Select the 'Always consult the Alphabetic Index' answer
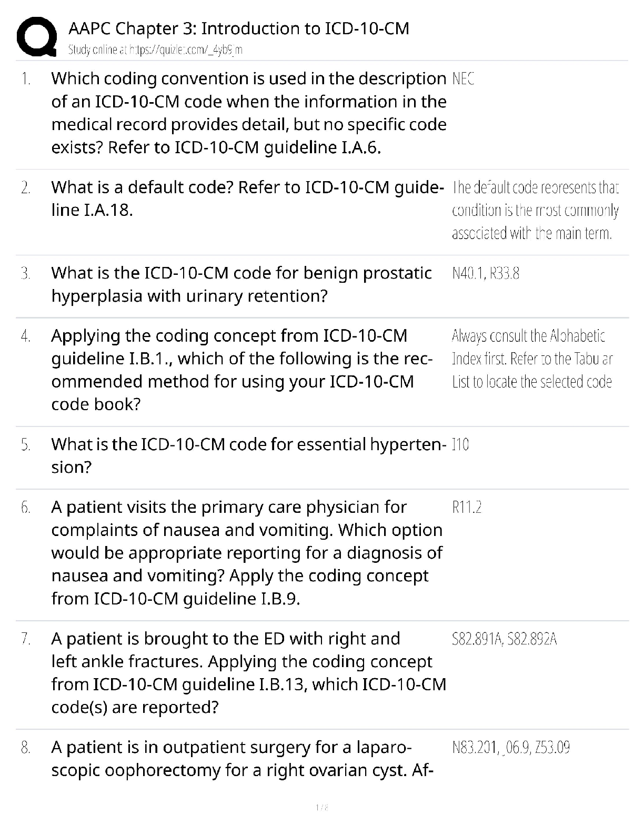Image resolution: width=644 pixels, height=834 pixels. pyautogui.click(x=532, y=359)
